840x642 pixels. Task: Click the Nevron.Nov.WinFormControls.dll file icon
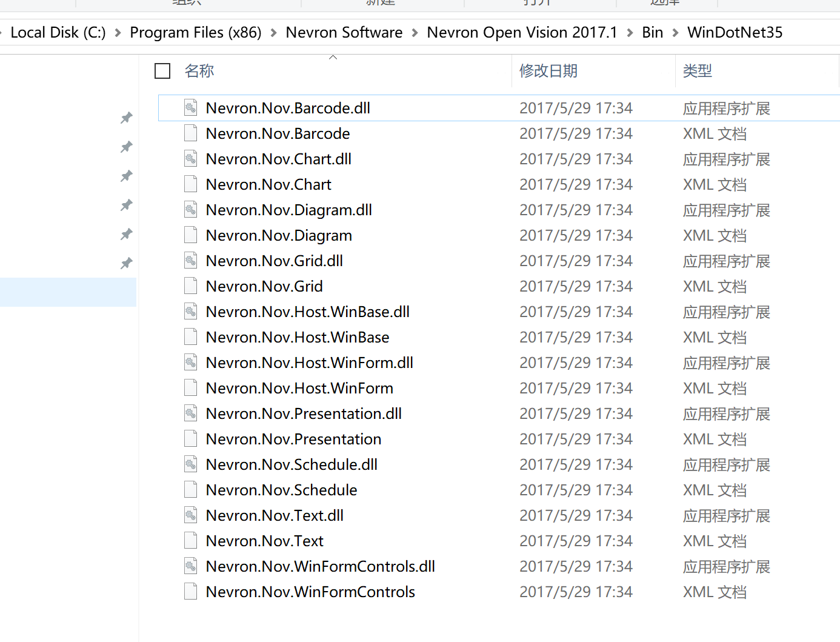[190, 566]
